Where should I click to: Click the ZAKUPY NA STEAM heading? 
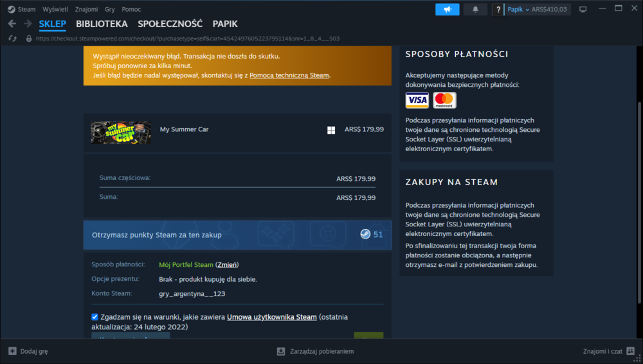[451, 182]
